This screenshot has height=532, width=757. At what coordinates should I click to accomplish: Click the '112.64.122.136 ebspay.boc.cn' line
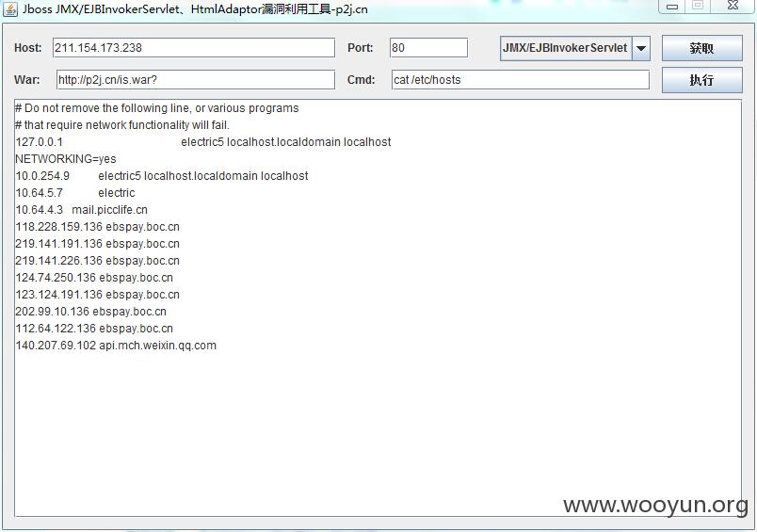[94, 329]
